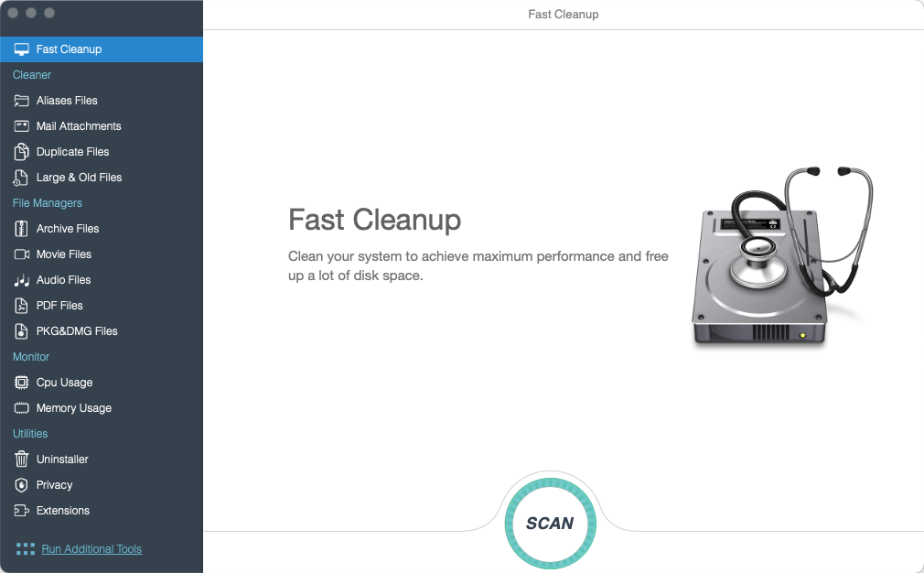This screenshot has width=924, height=573.
Task: Select the Mail Attachments icon in sidebar
Action: click(x=21, y=126)
